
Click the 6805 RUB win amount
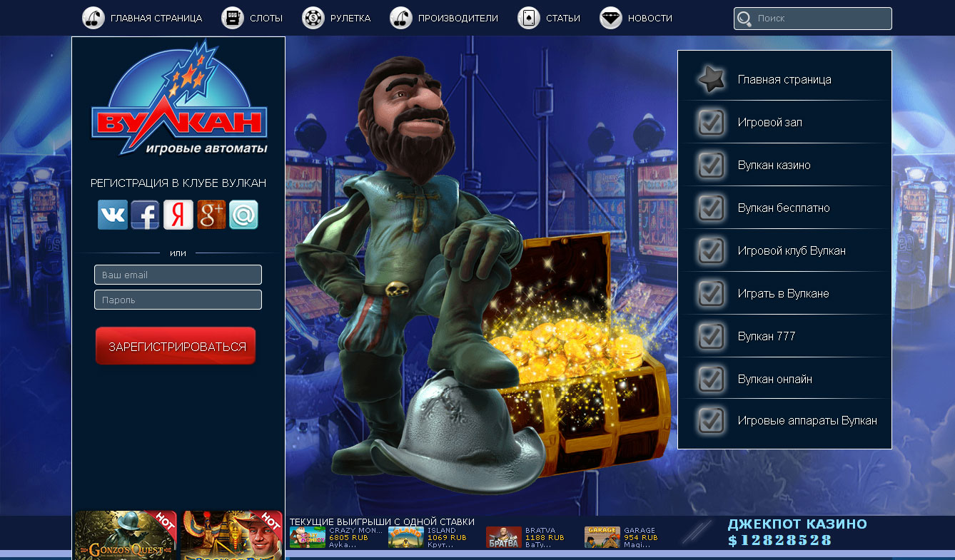(348, 537)
